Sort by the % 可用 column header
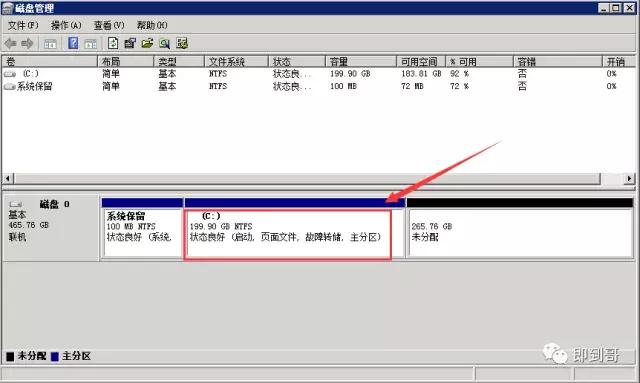640x383 pixels. (x=479, y=62)
